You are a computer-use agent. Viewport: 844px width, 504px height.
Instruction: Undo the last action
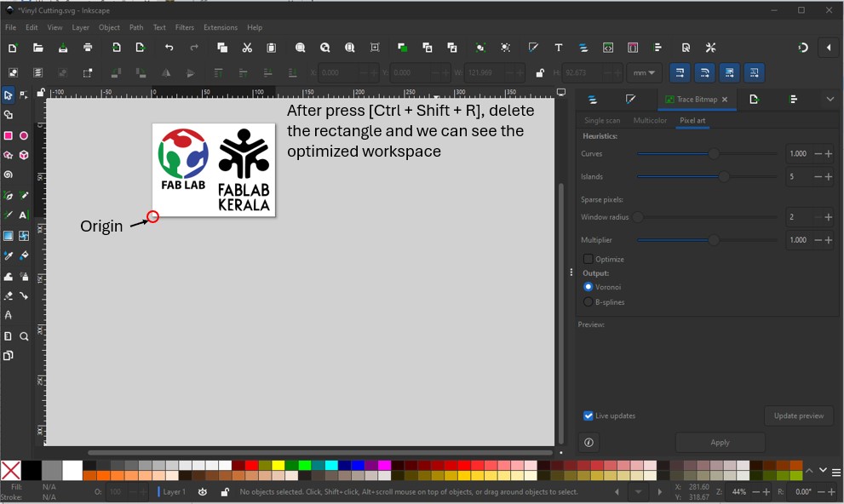[169, 48]
